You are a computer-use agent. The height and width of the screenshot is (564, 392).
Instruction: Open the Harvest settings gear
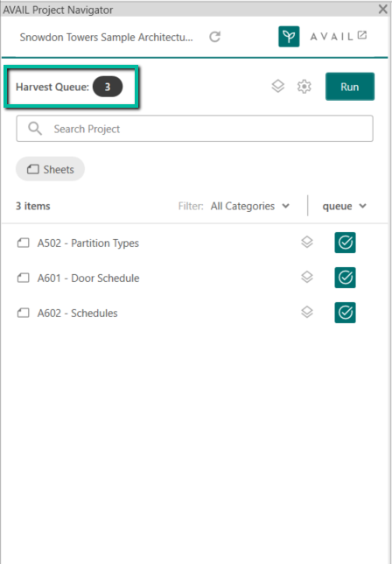coord(304,87)
